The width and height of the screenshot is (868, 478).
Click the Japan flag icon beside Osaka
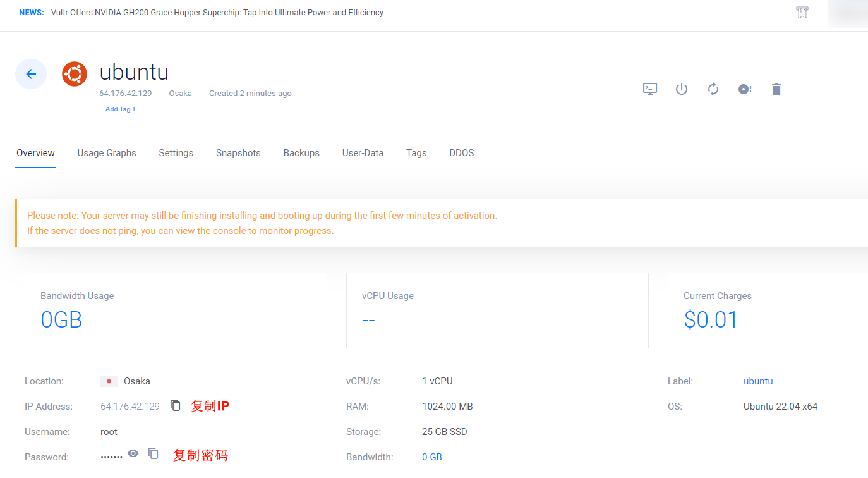(109, 381)
